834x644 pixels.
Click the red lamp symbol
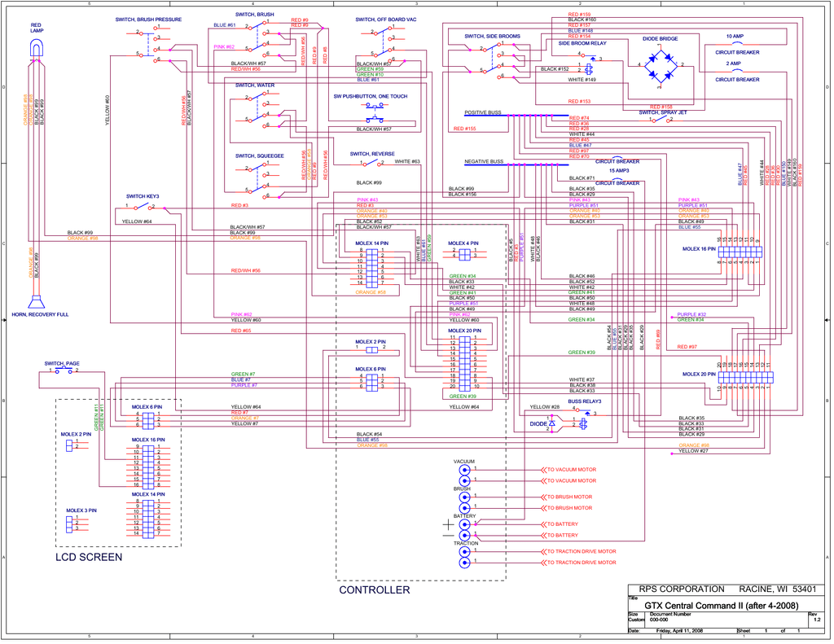tap(36, 50)
